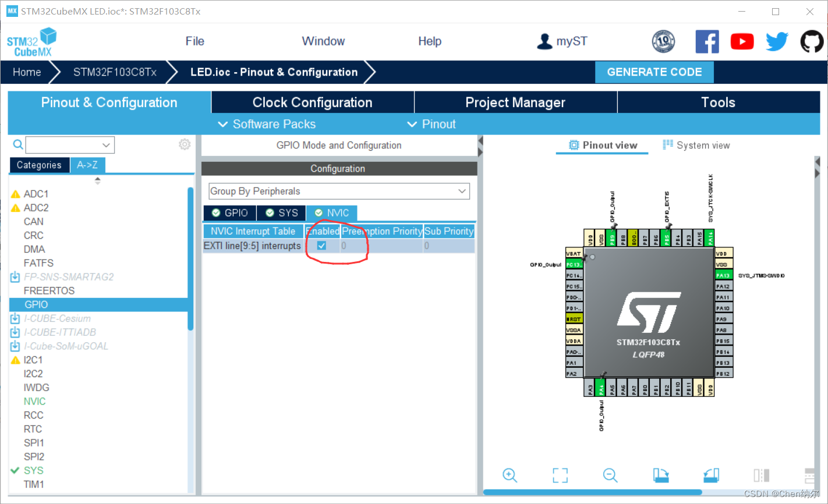Click Preemption Priority column header

pyautogui.click(x=382, y=231)
